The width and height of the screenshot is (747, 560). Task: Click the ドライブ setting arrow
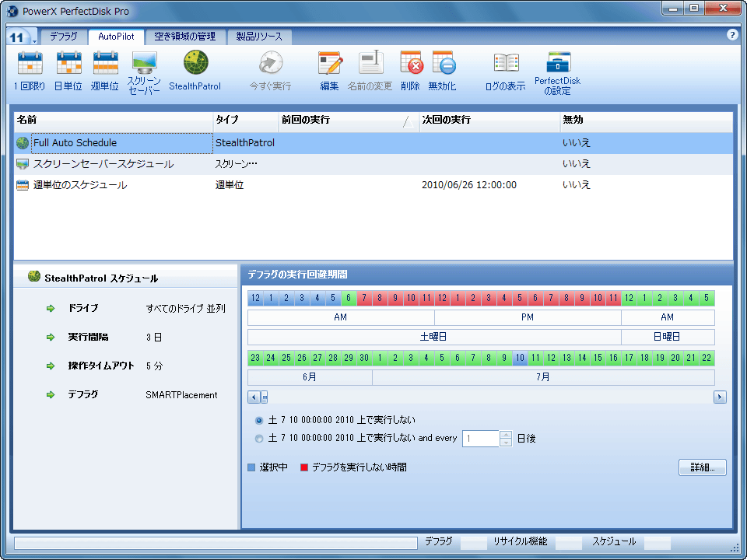(51, 309)
